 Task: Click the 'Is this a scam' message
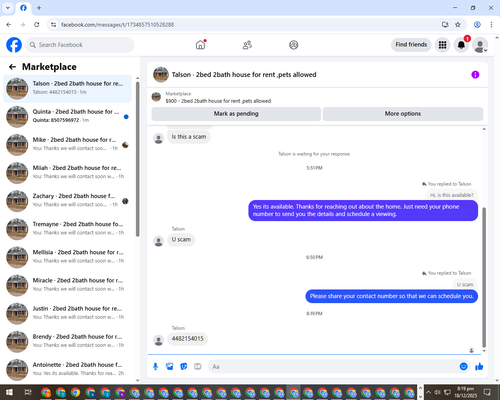pyautogui.click(x=189, y=137)
